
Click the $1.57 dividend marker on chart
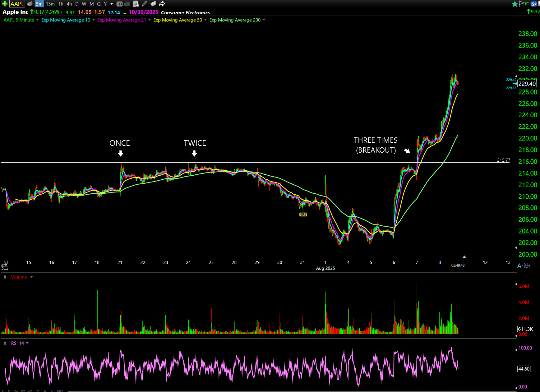point(303,214)
